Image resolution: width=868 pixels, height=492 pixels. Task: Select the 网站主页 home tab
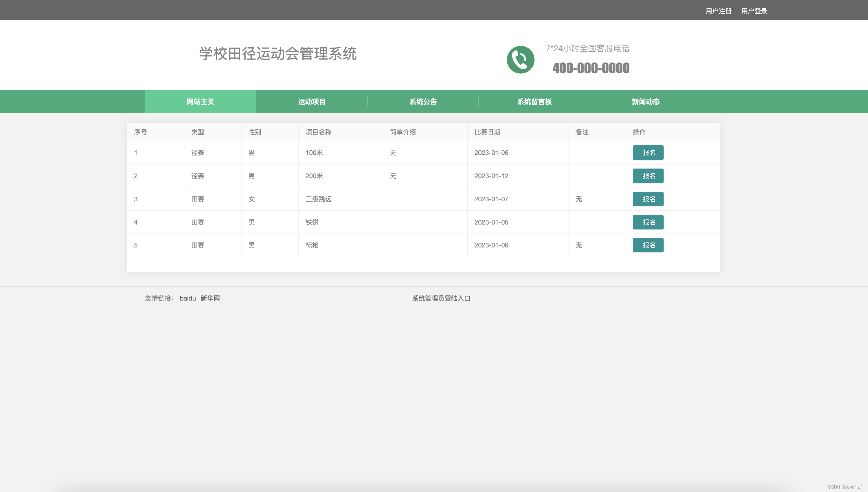pos(200,102)
